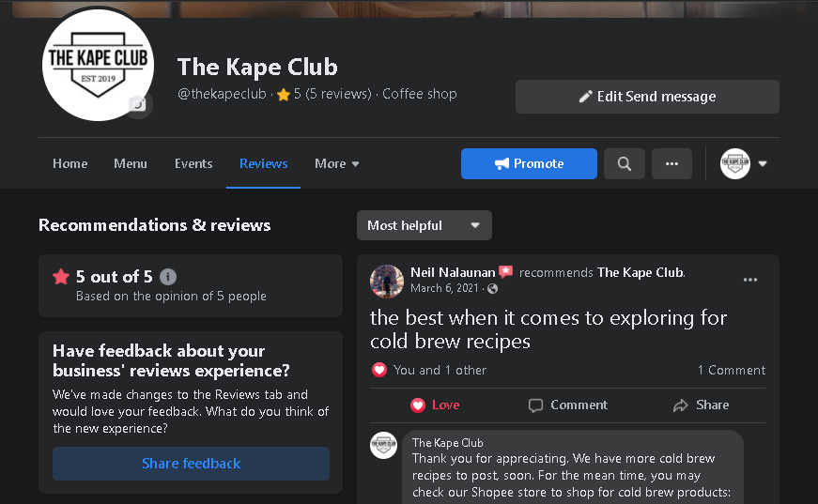Viewport: 818px width, 504px height.
Task: Click the page avatar in the switcher
Action: [x=735, y=163]
